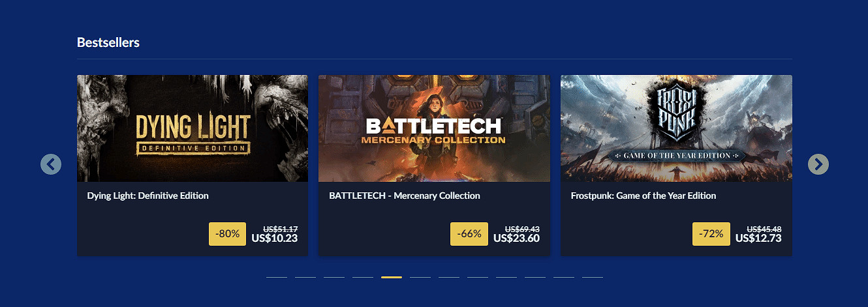Click the US$23.60 sale price

click(516, 239)
